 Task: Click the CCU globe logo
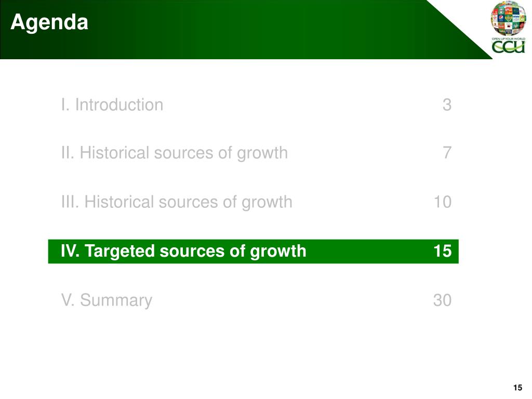coord(508,19)
